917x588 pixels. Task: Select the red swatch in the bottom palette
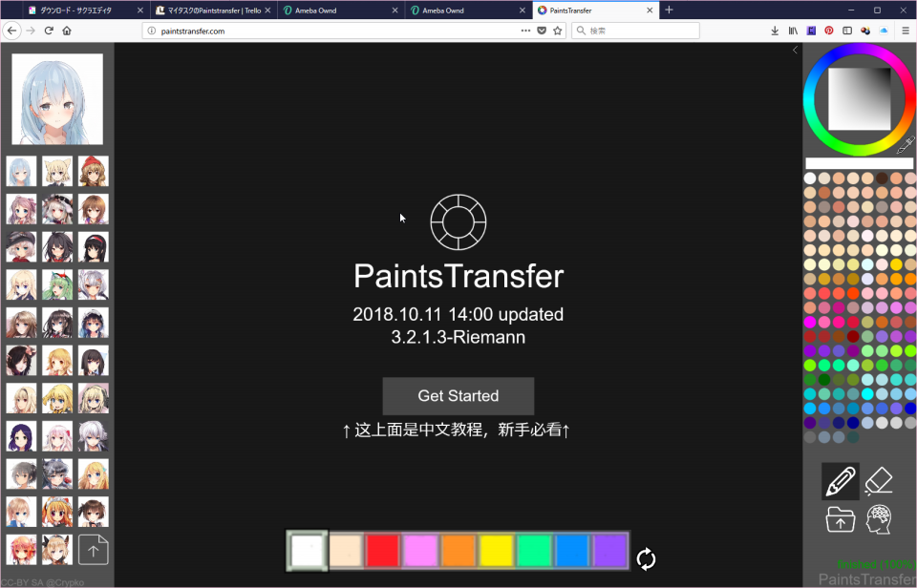point(383,550)
